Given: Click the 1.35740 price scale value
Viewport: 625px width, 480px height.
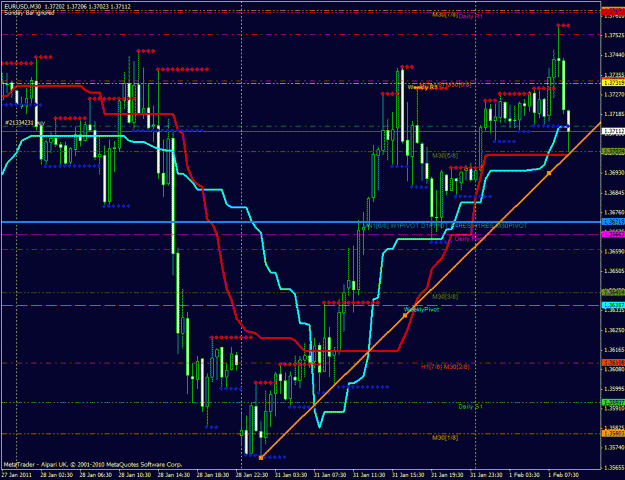Looking at the screenshot, I should tap(614, 448).
